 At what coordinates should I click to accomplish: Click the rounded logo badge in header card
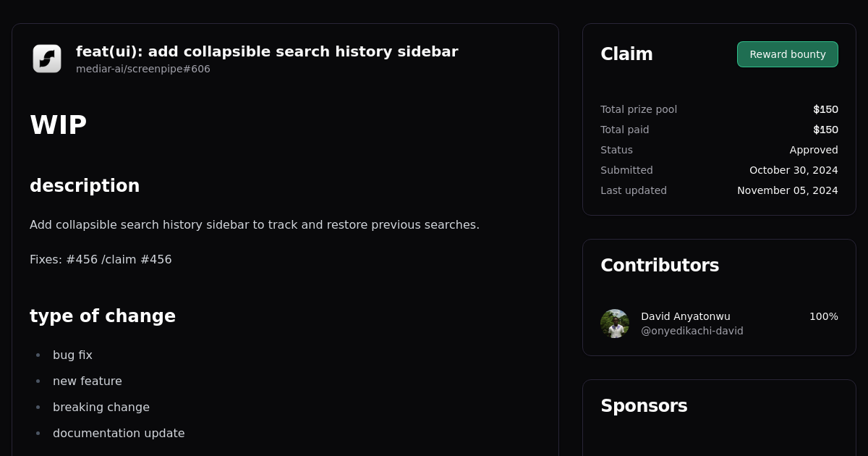(47, 59)
